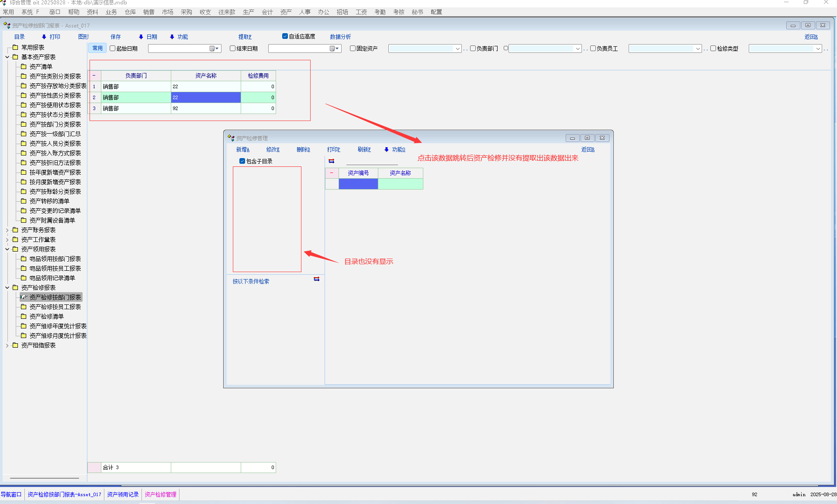Viewport: 837px width, 504px height.
Task: Collapse the 资产检修报表 tree folder
Action: click(x=7, y=288)
